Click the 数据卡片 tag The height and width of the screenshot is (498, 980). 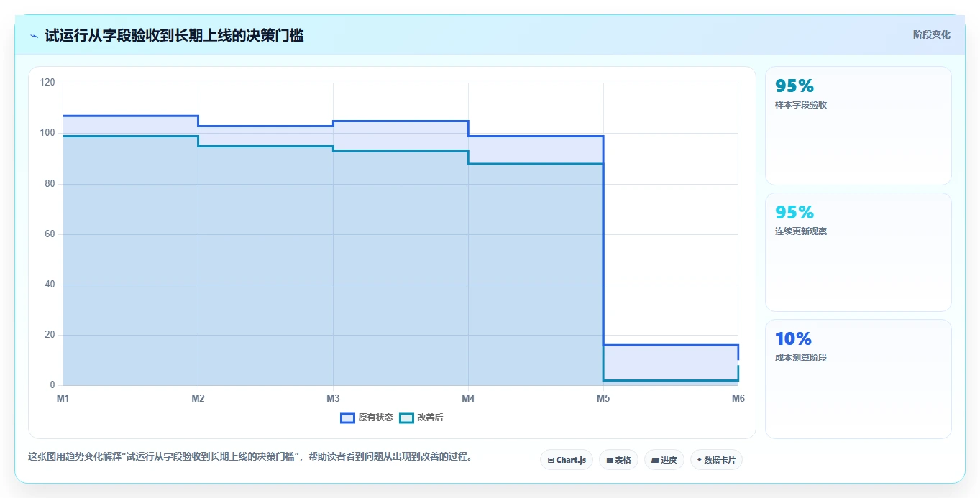pos(716,460)
